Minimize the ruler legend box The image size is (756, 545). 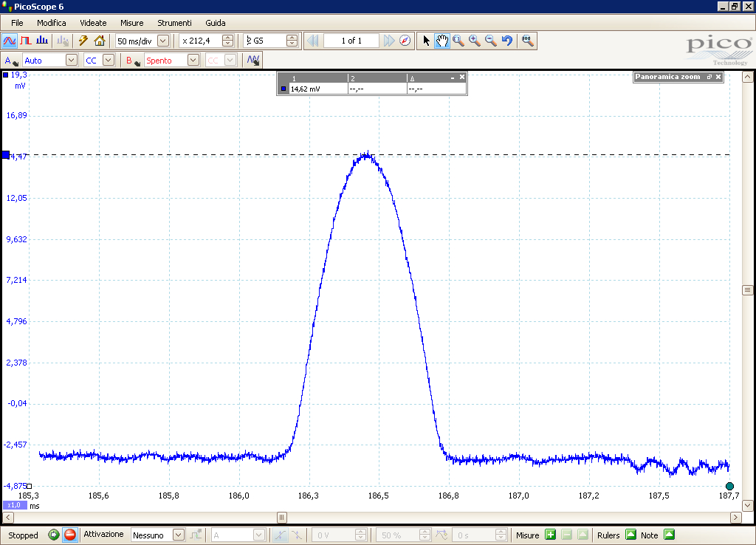click(x=453, y=78)
